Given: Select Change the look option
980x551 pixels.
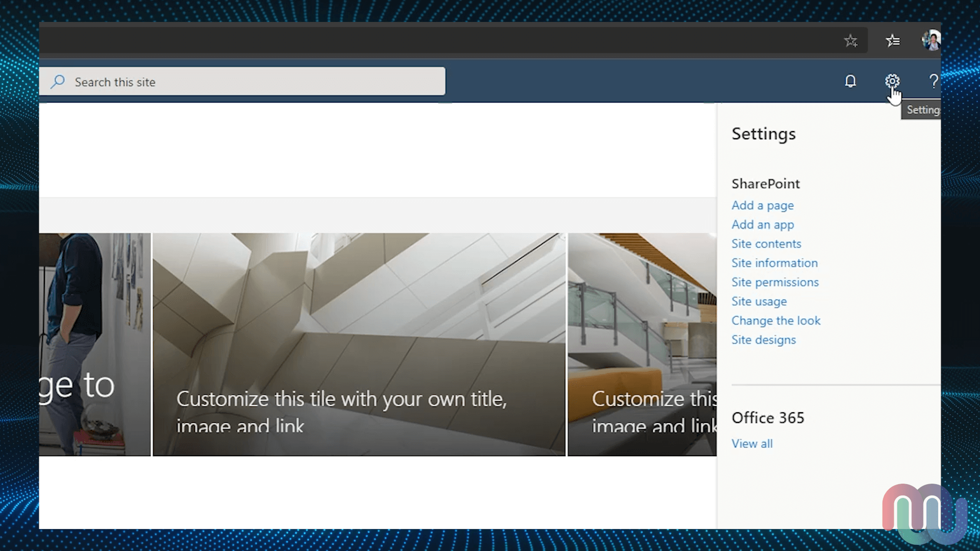Looking at the screenshot, I should tap(776, 320).
